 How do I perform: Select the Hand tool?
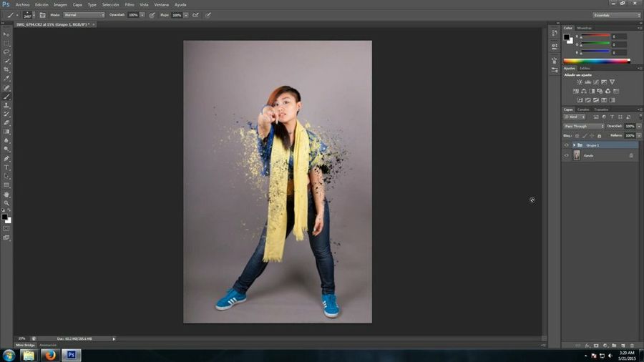coord(6,194)
